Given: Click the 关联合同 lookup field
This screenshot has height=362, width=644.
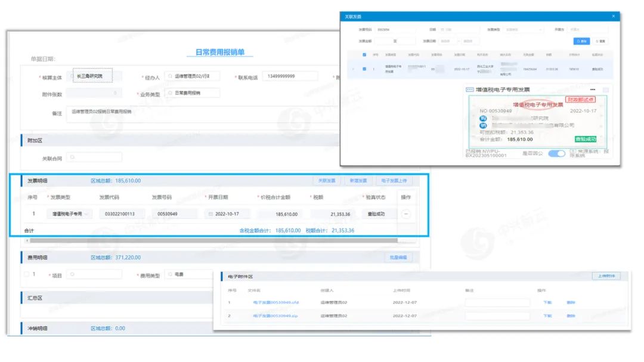Looking at the screenshot, I should (x=94, y=157).
